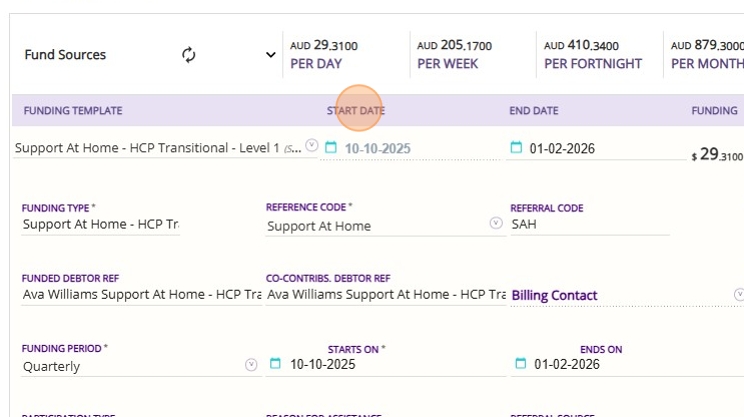Open the Starts On calendar picker
This screenshot has width=744, height=417.
point(276,364)
